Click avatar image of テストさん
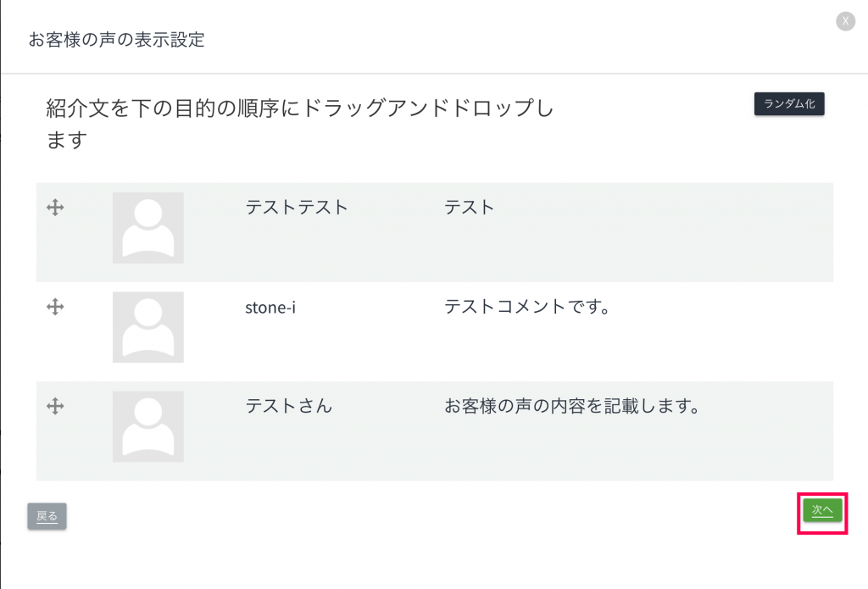 [147, 426]
